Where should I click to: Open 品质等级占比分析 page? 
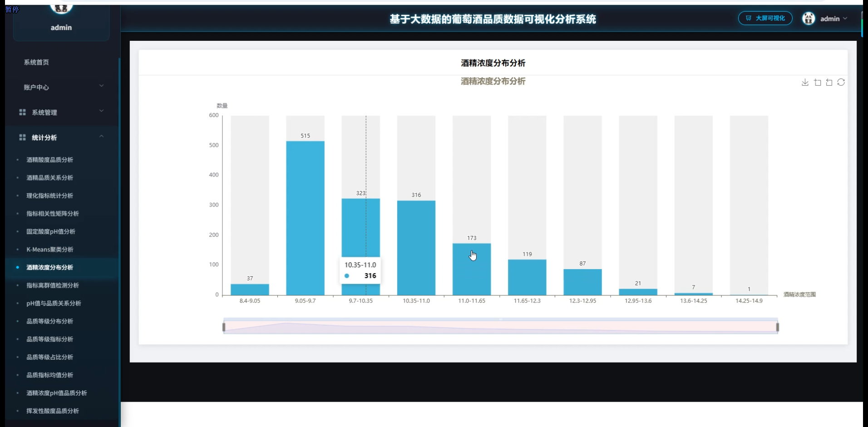pos(49,357)
